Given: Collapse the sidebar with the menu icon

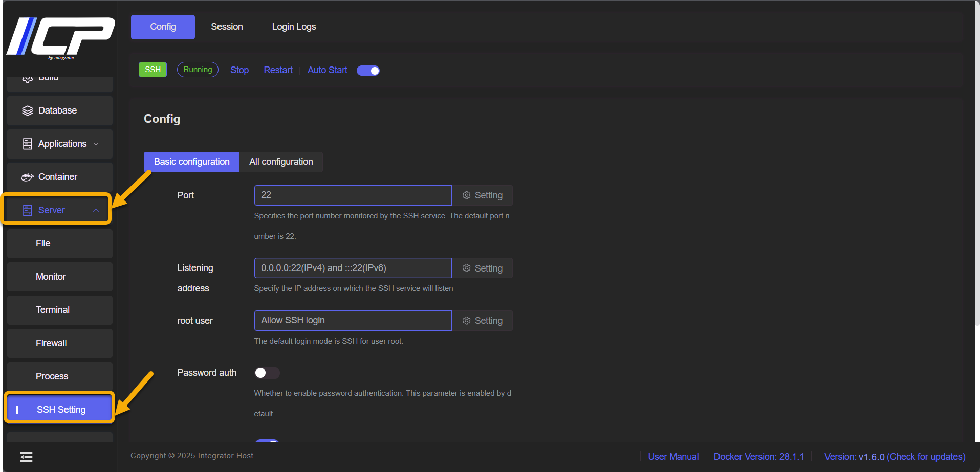Looking at the screenshot, I should click(x=27, y=457).
